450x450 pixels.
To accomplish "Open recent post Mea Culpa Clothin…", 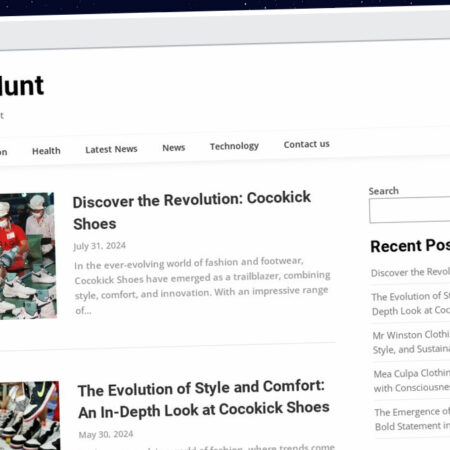I will point(412,381).
